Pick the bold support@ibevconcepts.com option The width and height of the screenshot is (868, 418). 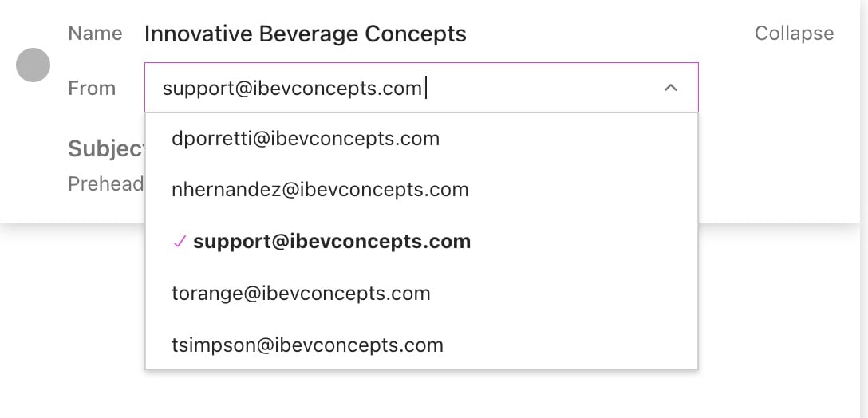(332, 242)
